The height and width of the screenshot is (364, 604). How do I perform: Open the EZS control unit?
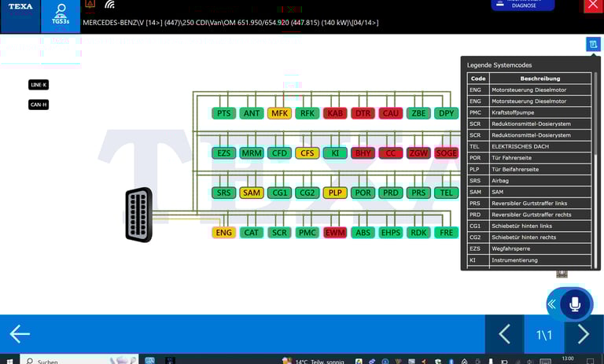pos(224,153)
